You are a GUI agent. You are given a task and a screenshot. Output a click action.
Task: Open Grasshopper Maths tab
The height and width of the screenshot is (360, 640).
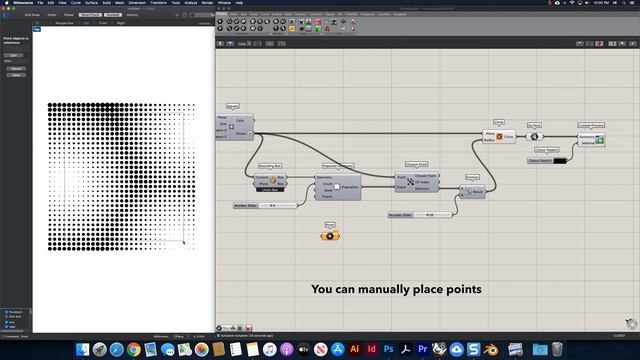coord(233,14)
